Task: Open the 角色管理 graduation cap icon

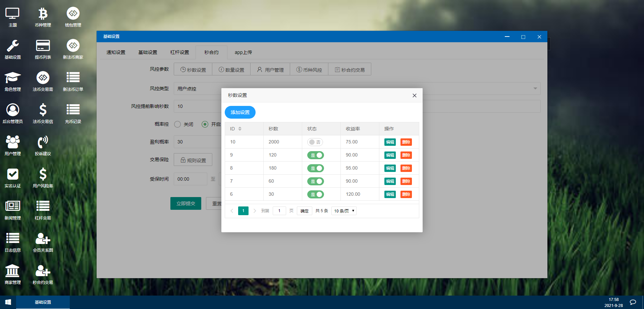Action: (x=13, y=78)
